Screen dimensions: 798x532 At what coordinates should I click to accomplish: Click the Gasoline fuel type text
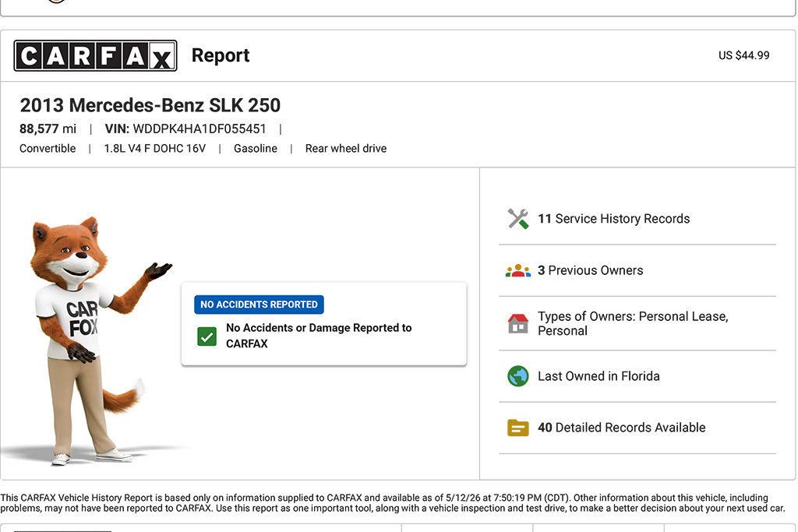coord(256,149)
